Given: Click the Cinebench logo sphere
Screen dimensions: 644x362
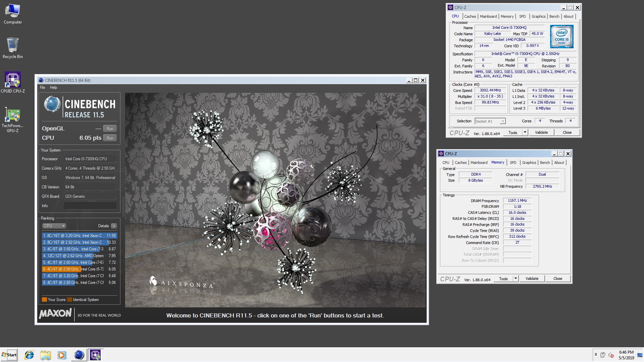Looking at the screenshot, I should click(52, 104).
